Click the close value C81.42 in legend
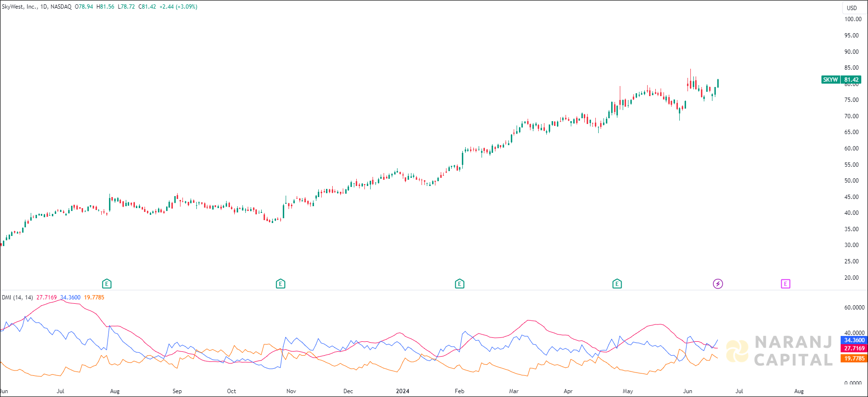The image size is (868, 397). (147, 7)
